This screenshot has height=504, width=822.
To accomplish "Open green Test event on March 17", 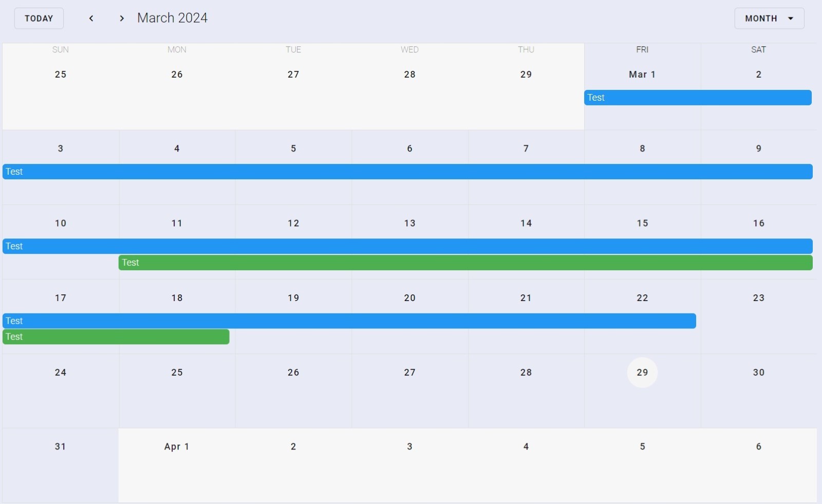I will tap(116, 337).
